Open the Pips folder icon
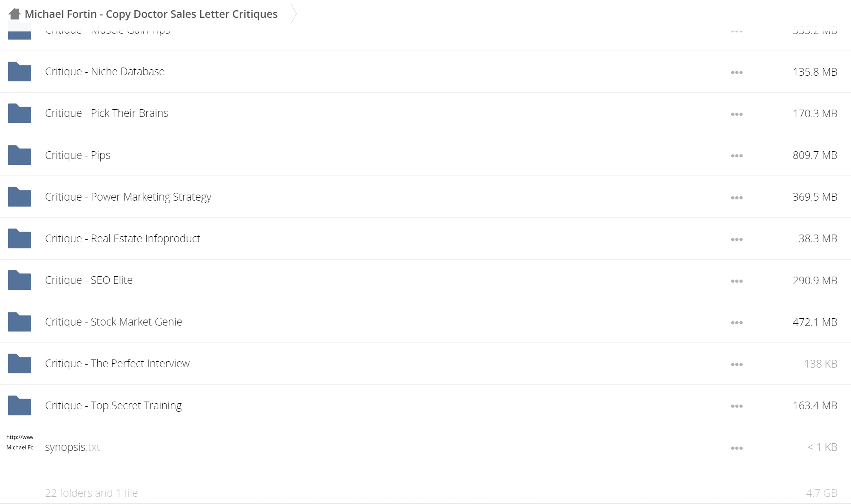The height and width of the screenshot is (504, 851). coord(20,155)
